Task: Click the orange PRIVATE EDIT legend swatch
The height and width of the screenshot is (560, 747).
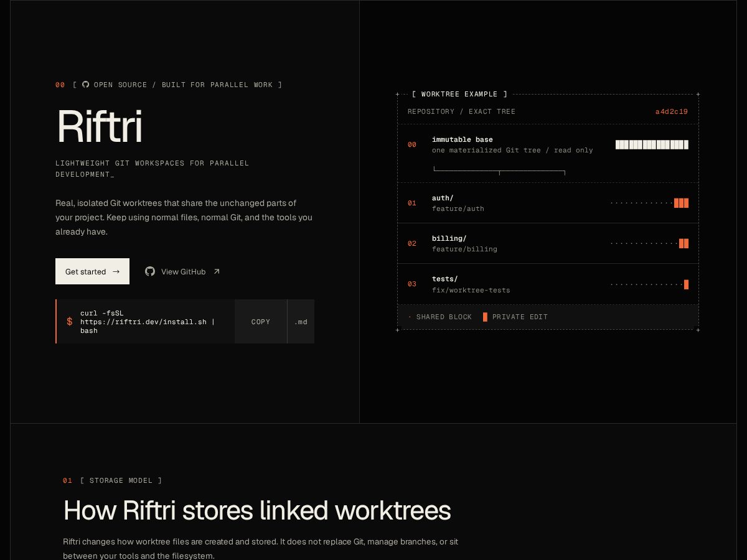Action: 485,317
